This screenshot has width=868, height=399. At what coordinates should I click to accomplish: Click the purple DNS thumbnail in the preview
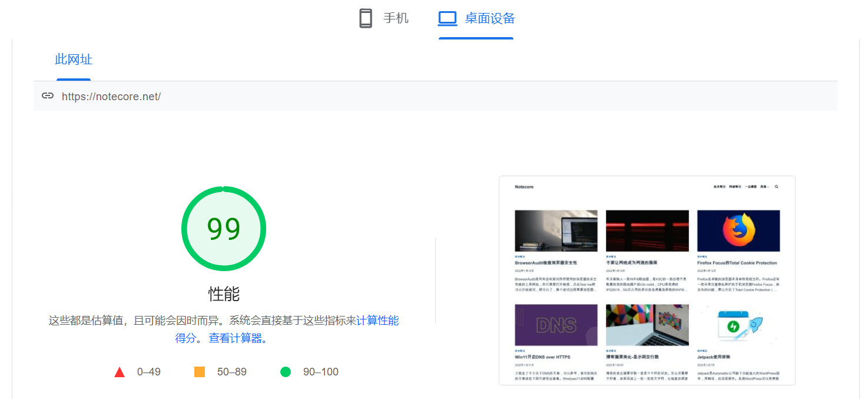coord(556,325)
